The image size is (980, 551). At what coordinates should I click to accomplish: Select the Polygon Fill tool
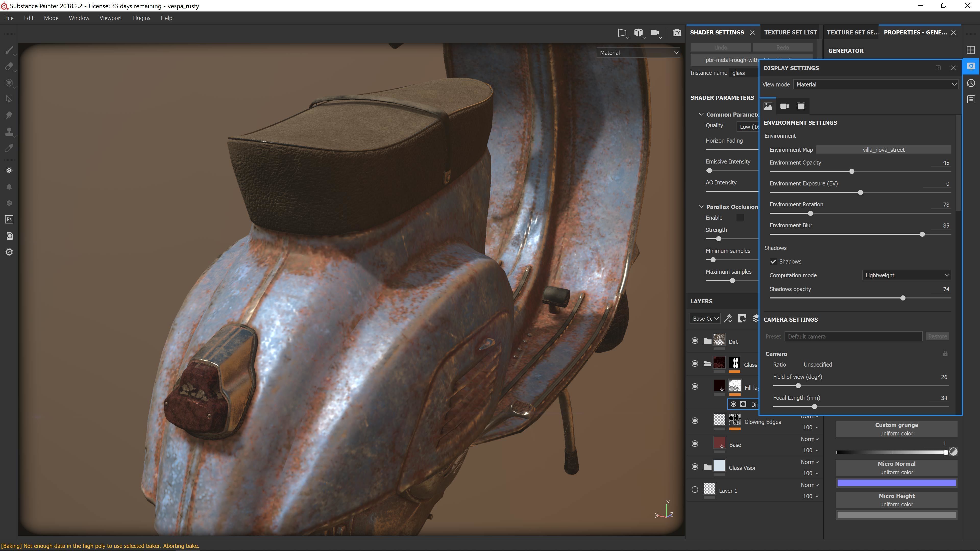[9, 99]
